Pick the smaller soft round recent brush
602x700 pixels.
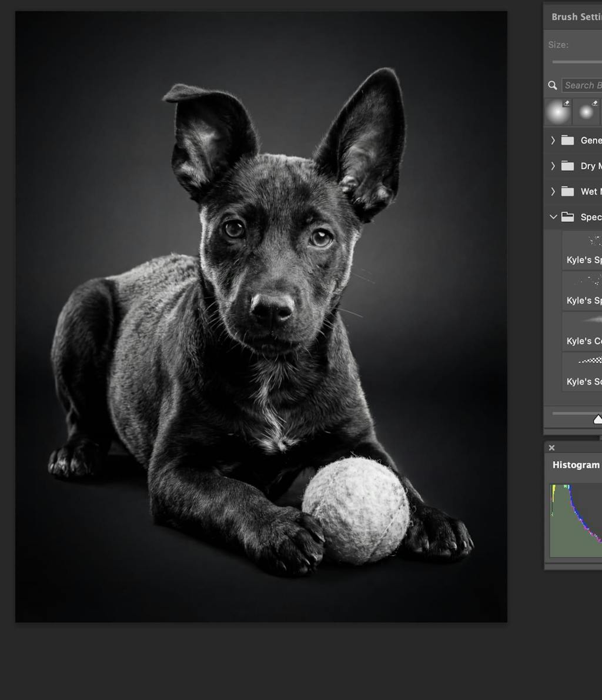(586, 112)
